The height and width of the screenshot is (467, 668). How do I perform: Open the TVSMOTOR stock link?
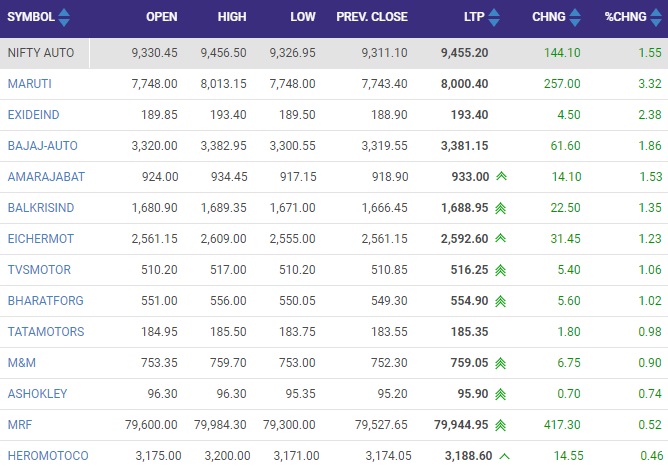tap(39, 270)
